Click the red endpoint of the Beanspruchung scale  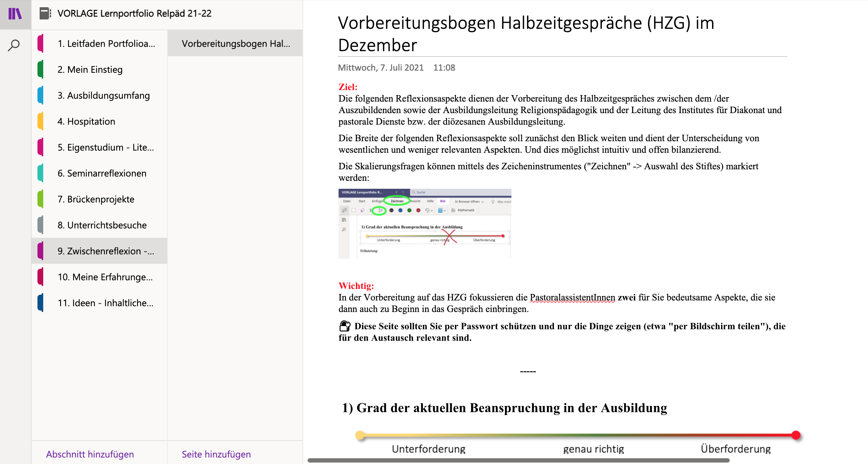796,435
